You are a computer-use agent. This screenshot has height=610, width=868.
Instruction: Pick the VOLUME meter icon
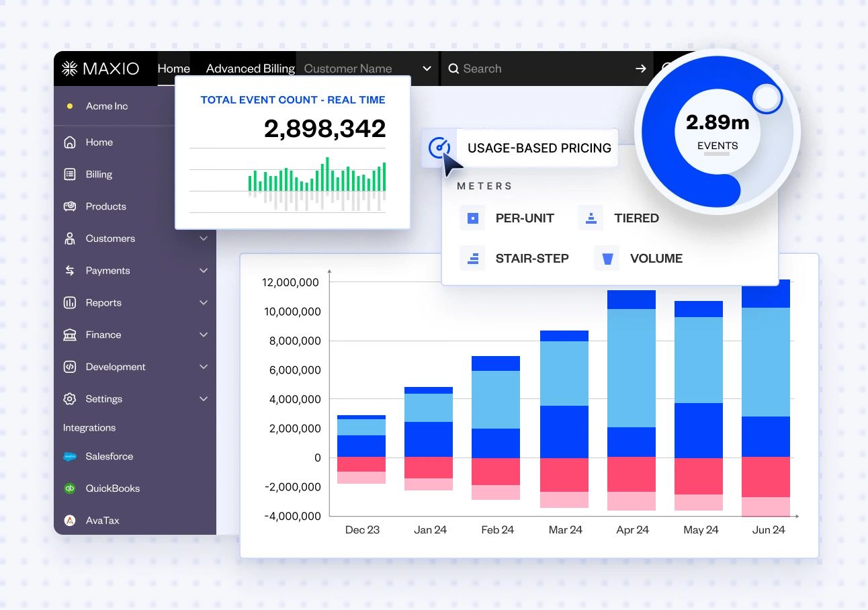(607, 257)
